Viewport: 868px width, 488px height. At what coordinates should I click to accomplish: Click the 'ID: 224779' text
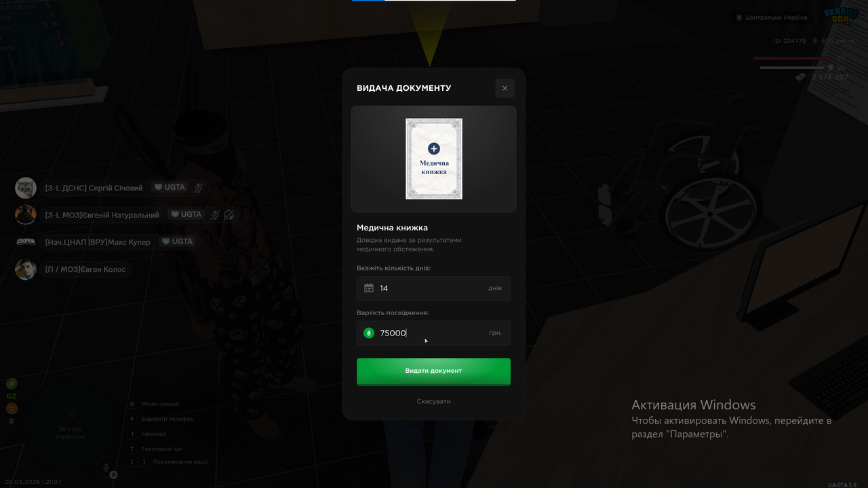tap(789, 41)
